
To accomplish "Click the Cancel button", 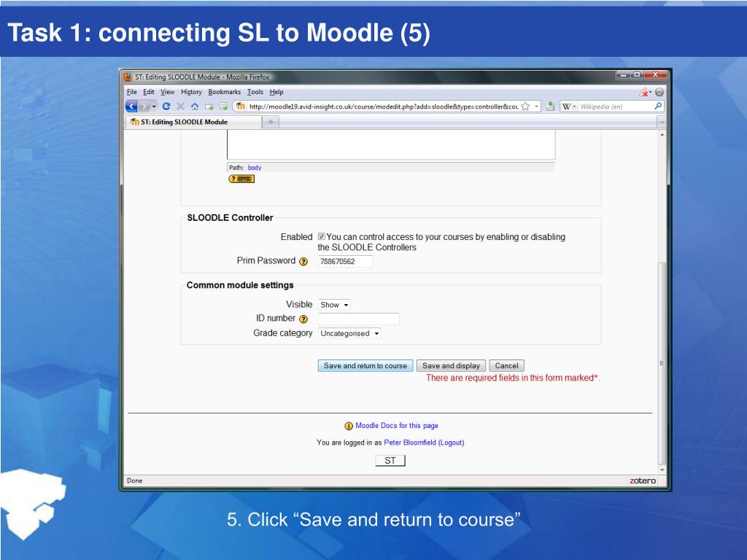I will [x=506, y=366].
